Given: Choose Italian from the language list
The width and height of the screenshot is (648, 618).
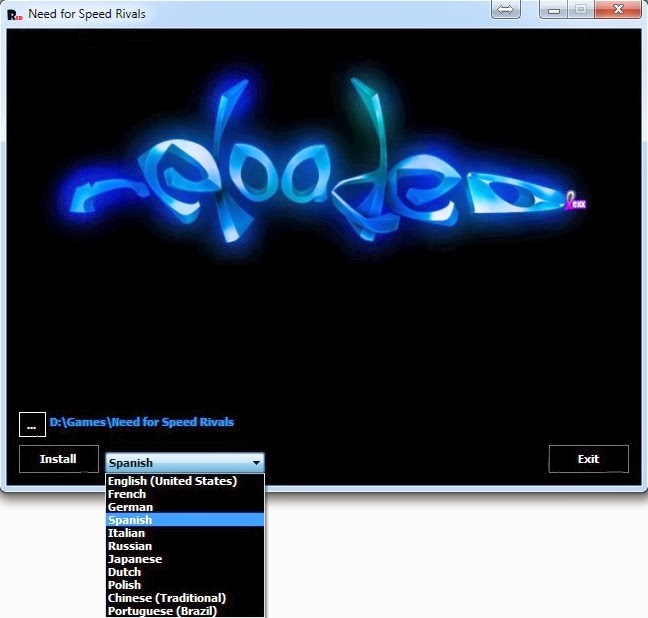Looking at the screenshot, I should (185, 533).
